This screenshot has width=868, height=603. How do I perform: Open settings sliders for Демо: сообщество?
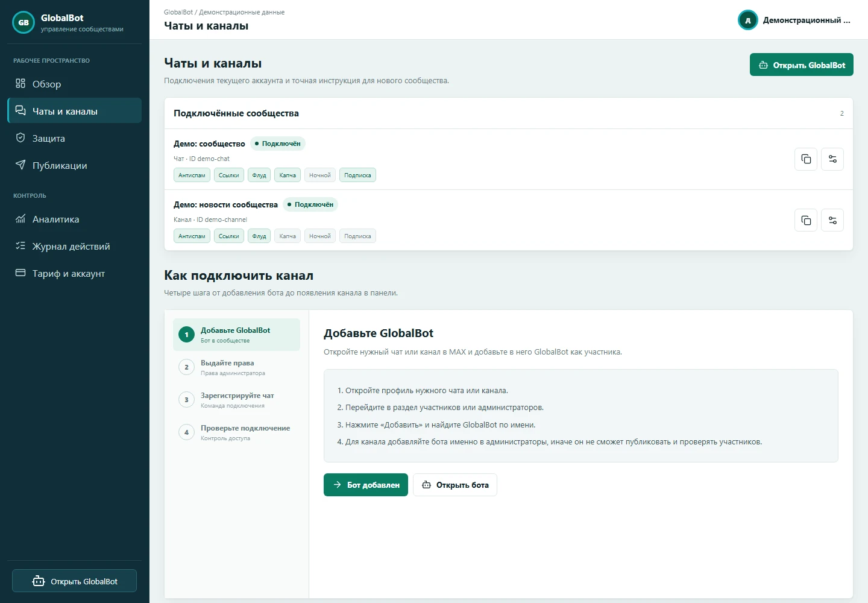832,159
